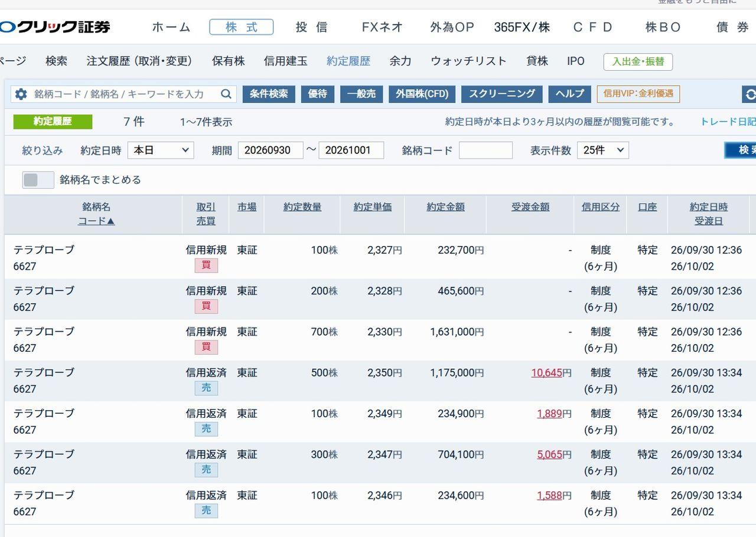Click the 入出金・振替 button

(638, 61)
